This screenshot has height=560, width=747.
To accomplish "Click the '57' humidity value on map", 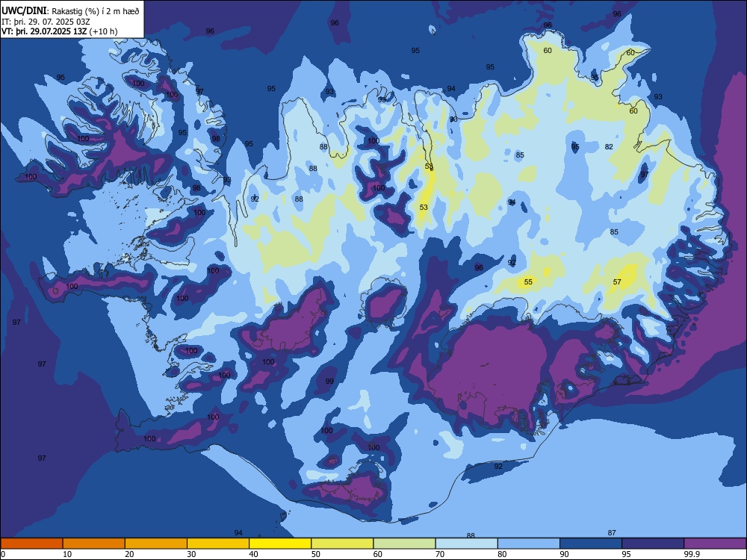I will [x=617, y=282].
